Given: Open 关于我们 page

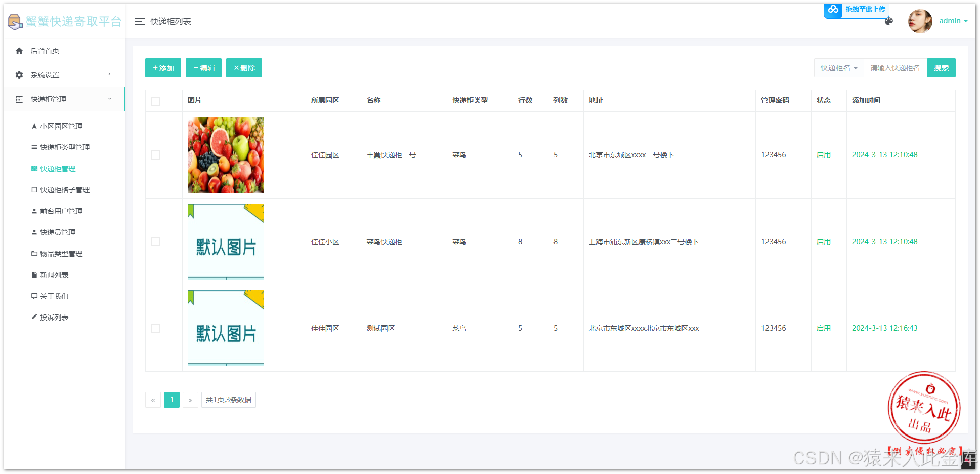Looking at the screenshot, I should tap(54, 296).
